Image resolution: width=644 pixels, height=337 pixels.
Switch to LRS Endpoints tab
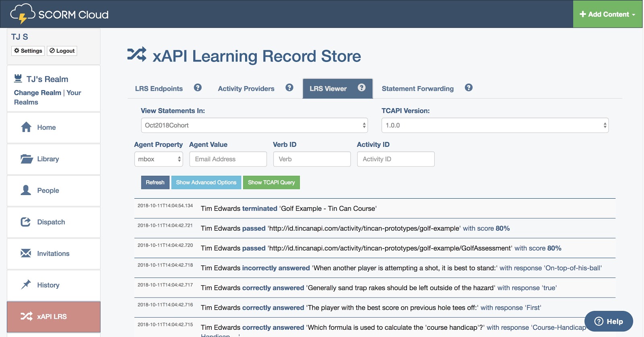point(159,89)
